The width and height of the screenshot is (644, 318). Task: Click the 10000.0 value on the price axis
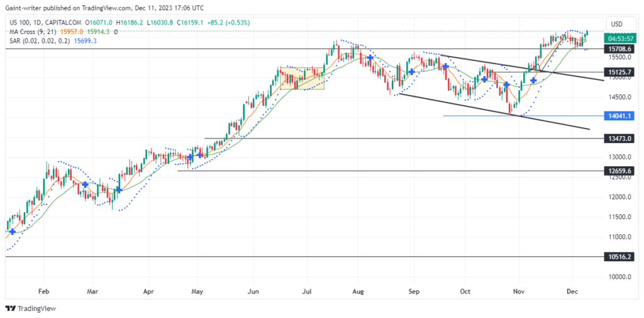619,277
